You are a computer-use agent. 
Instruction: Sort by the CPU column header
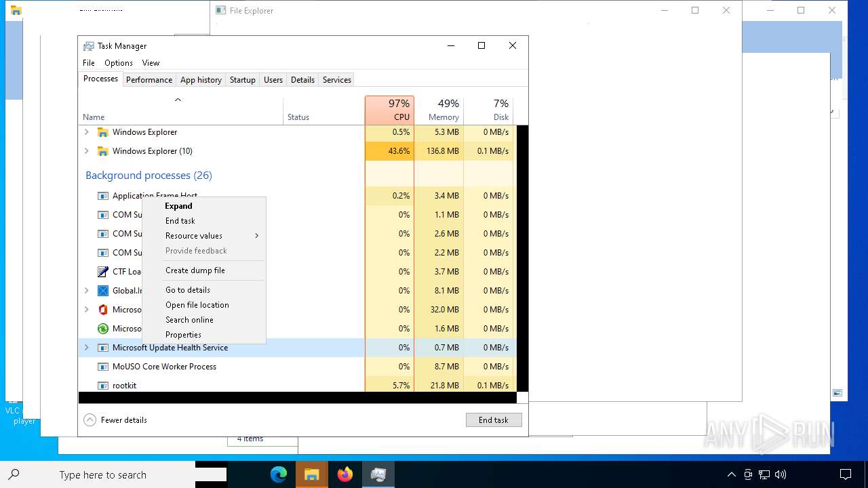[389, 110]
